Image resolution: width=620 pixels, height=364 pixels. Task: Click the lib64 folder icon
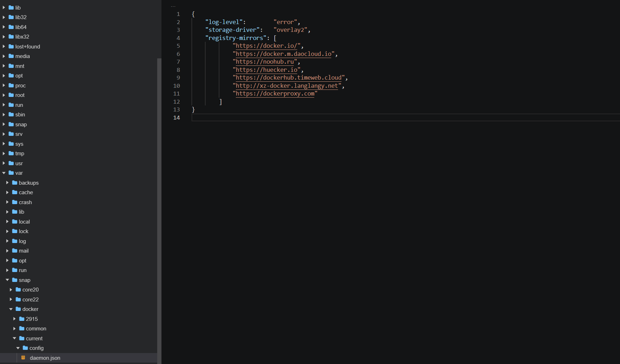11,27
